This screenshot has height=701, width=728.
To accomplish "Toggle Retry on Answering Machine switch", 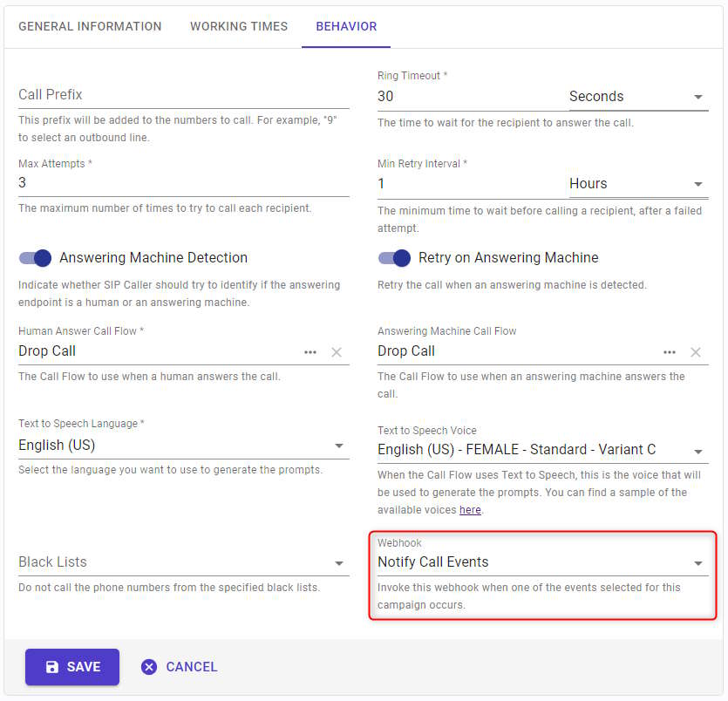I will (x=394, y=258).
